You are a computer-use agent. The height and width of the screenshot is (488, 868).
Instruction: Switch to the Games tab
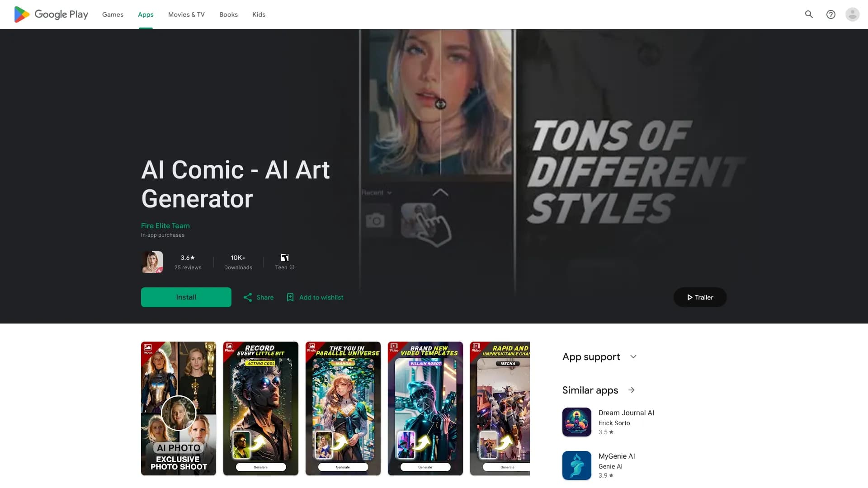click(112, 14)
